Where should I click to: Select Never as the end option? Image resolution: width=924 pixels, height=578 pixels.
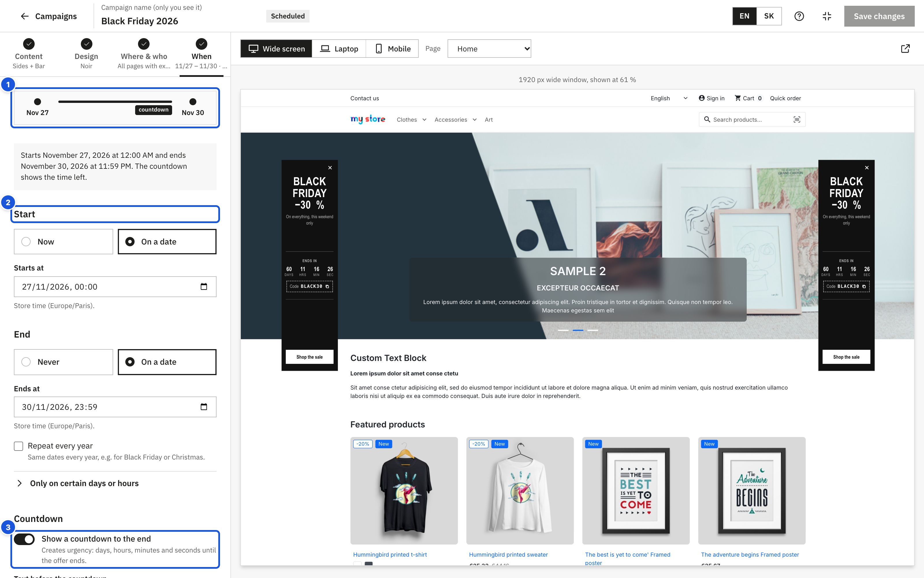click(x=64, y=362)
